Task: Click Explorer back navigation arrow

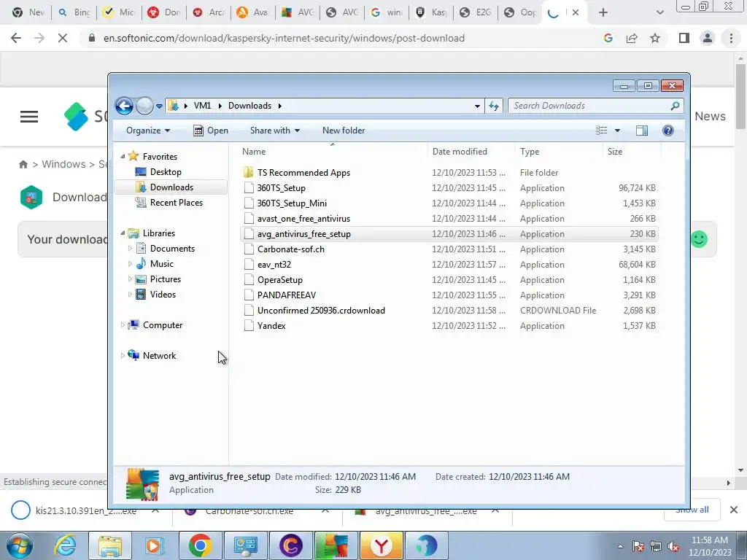Action: point(124,106)
